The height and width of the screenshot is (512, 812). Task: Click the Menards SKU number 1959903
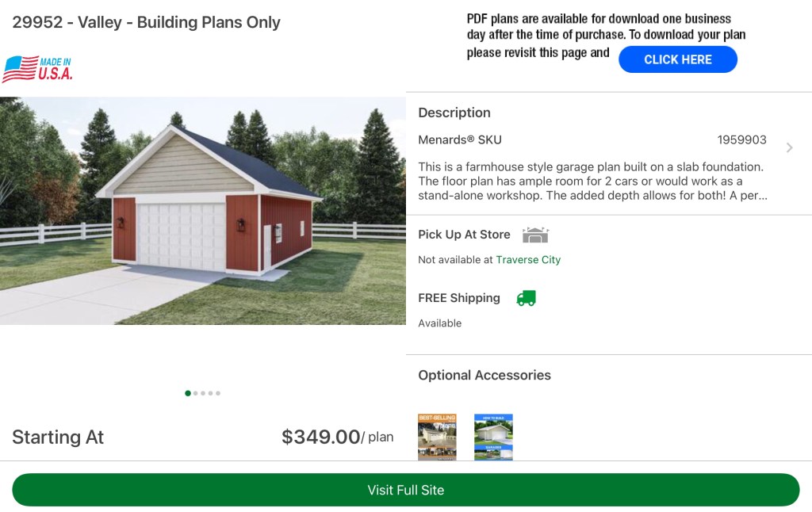(741, 140)
